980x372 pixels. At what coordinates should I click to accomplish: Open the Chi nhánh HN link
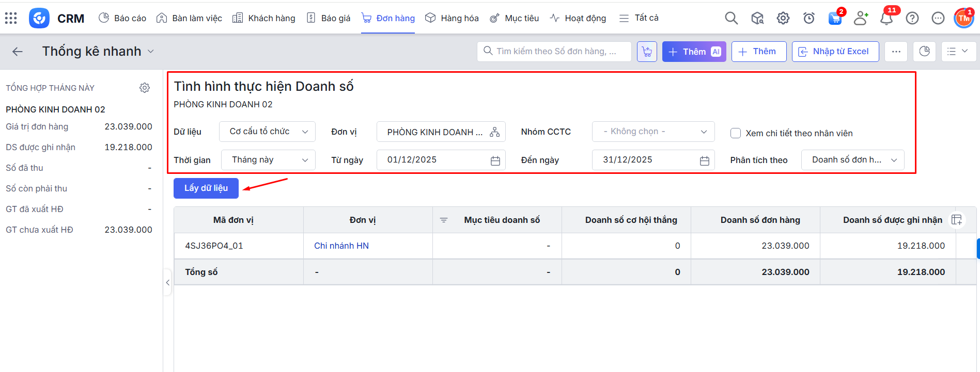[341, 246]
